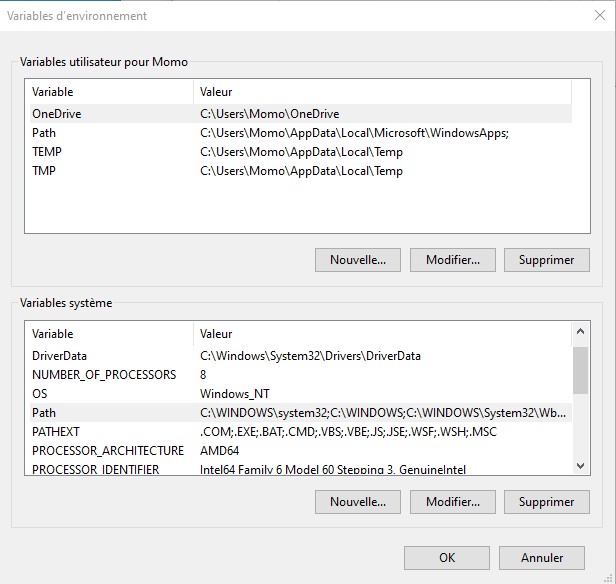Select the OS system variable row
Image resolution: width=616 pixels, height=584 pixels.
coord(40,394)
